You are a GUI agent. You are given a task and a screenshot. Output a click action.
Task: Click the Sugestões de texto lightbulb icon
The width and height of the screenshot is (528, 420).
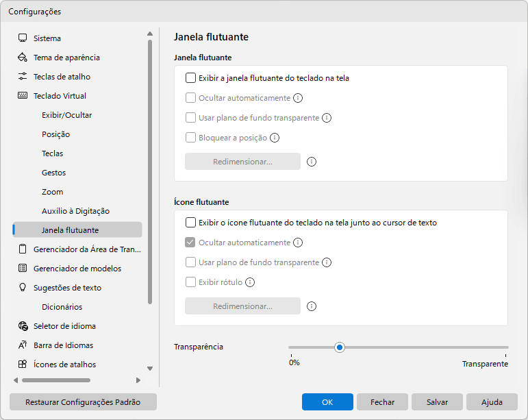[x=23, y=288]
